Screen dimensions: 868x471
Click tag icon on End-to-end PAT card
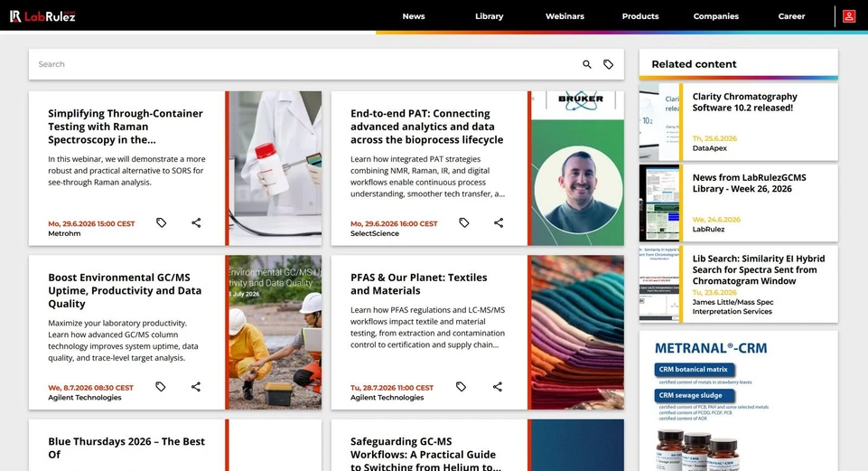click(x=464, y=222)
